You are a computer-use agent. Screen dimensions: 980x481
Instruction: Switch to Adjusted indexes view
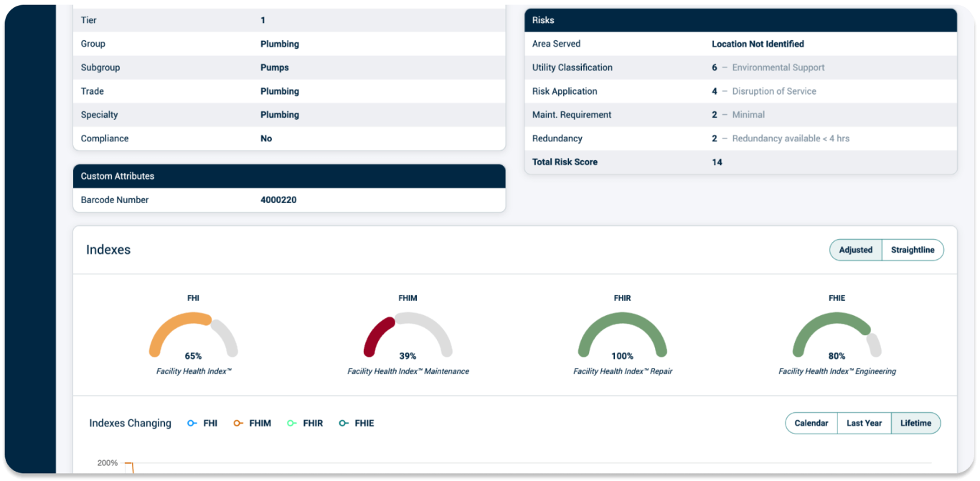tap(855, 250)
